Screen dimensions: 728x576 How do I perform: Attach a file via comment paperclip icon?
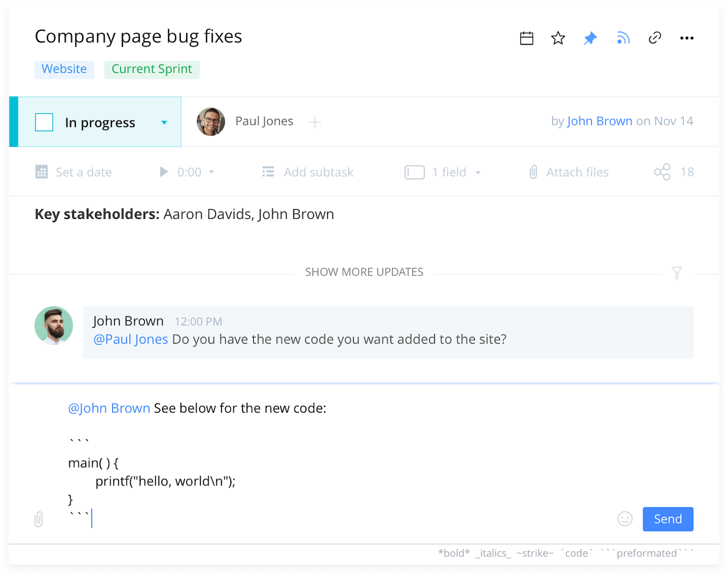coord(38,519)
